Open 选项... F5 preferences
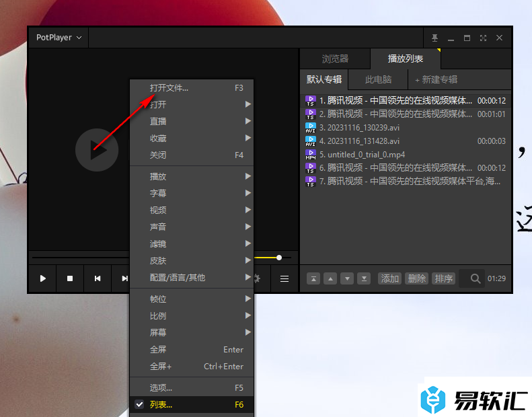 192,388
